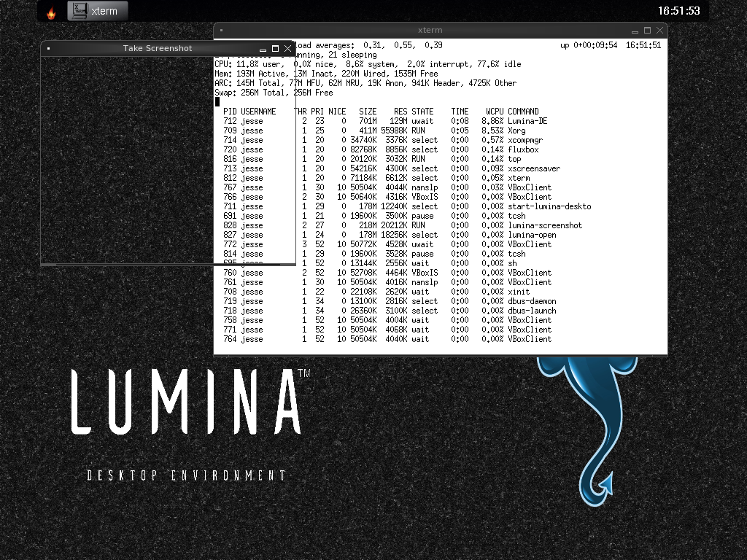Click the ARC memory line in xterm
Image resolution: width=747 pixels, height=560 pixels.
(x=365, y=83)
